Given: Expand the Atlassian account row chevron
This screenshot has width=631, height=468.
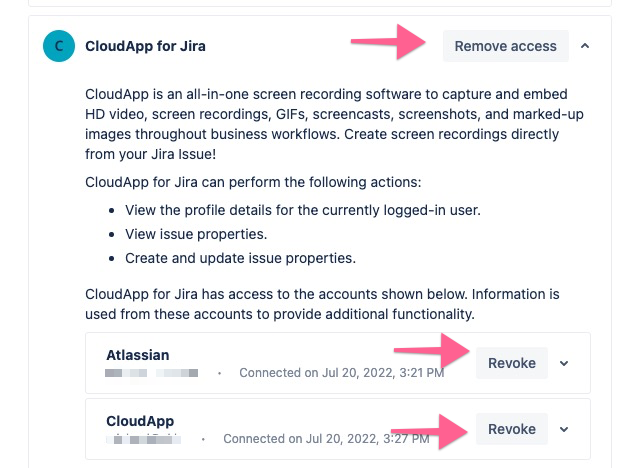Looking at the screenshot, I should point(564,363).
